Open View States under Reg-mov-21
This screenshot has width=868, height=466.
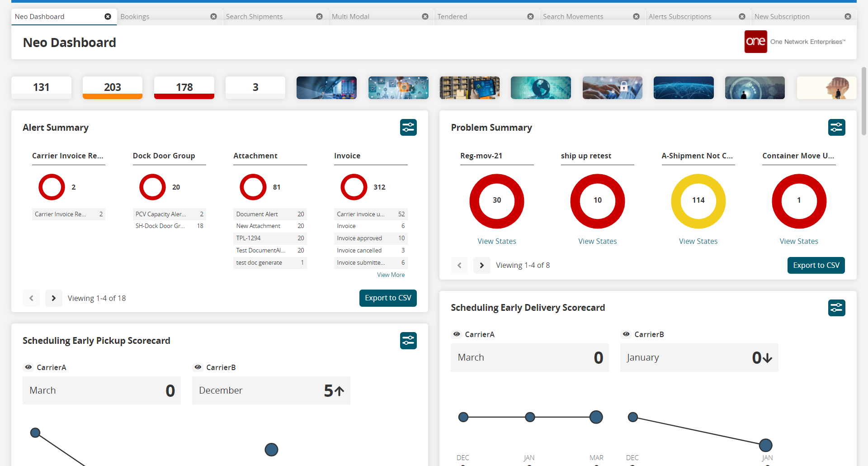[x=497, y=242]
